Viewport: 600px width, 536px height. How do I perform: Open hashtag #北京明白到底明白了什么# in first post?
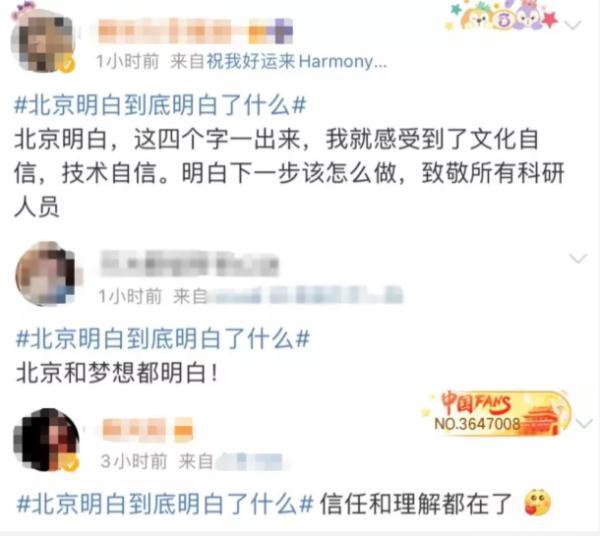tap(160, 104)
